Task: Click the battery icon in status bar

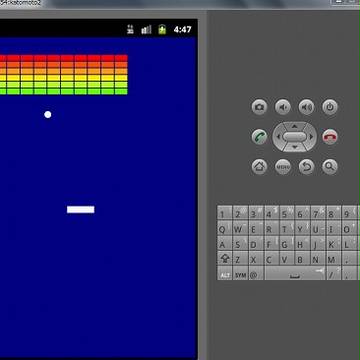Action: (x=162, y=29)
